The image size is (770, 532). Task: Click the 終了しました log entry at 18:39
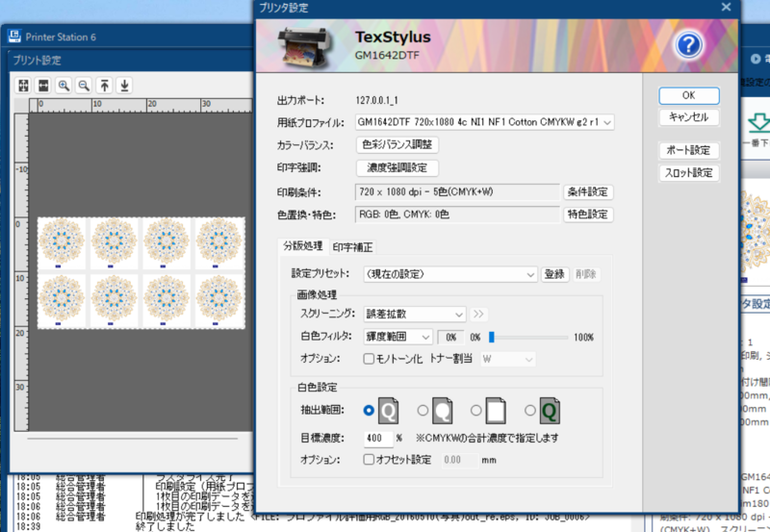165,526
